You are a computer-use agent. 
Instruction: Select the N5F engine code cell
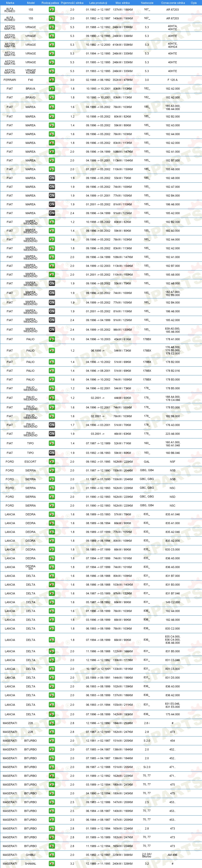(x=172, y=462)
